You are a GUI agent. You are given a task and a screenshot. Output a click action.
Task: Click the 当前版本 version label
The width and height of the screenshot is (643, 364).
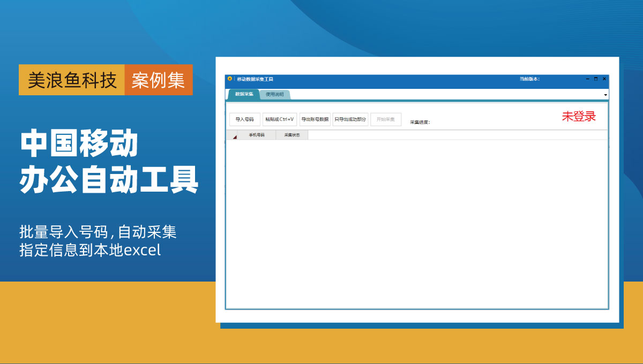coord(529,78)
